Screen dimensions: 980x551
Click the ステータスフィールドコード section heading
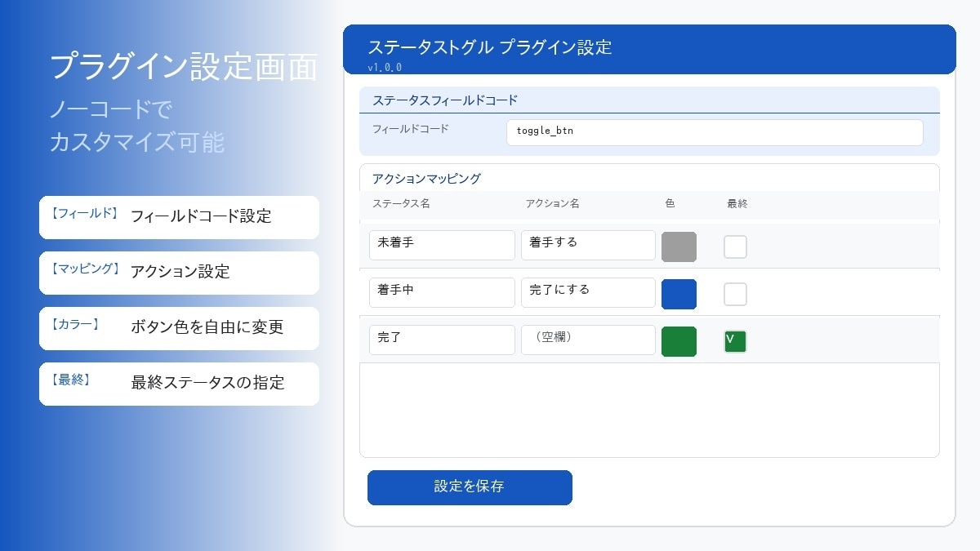click(445, 100)
